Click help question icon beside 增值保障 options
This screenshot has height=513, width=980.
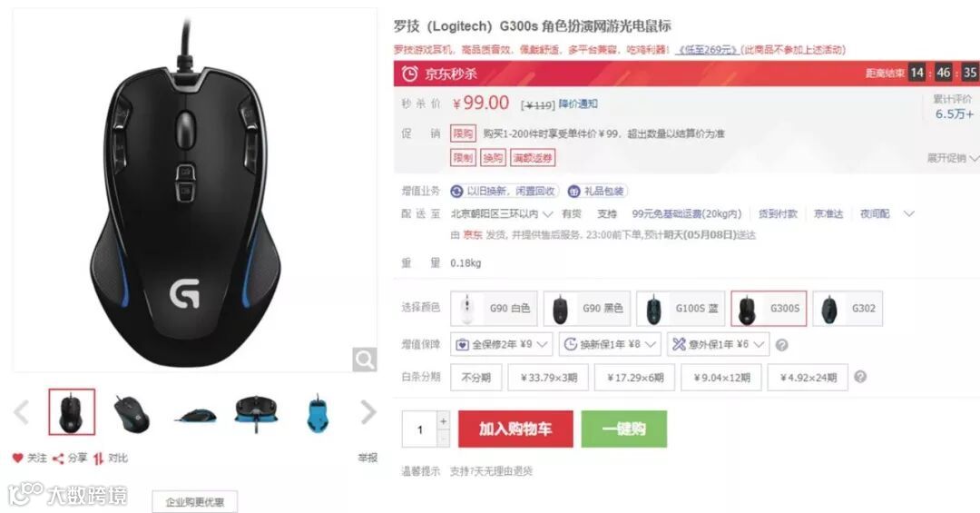tap(782, 345)
